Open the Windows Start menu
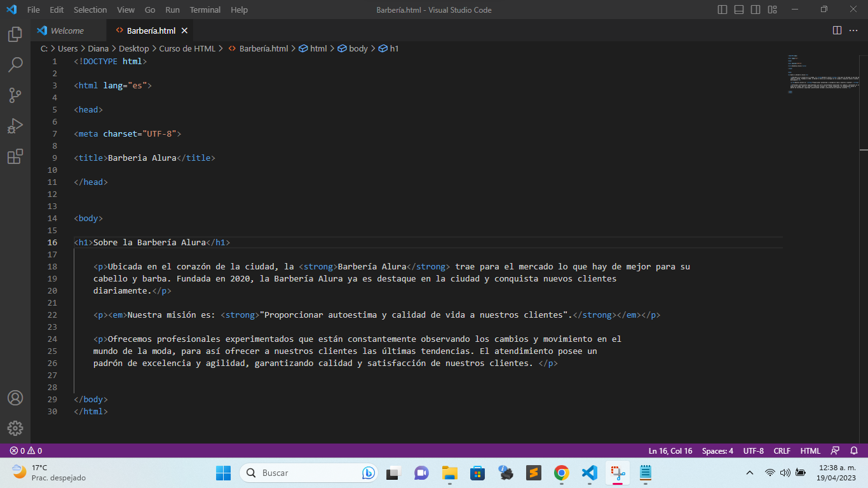Screen dimensions: 868x488 point(223,473)
